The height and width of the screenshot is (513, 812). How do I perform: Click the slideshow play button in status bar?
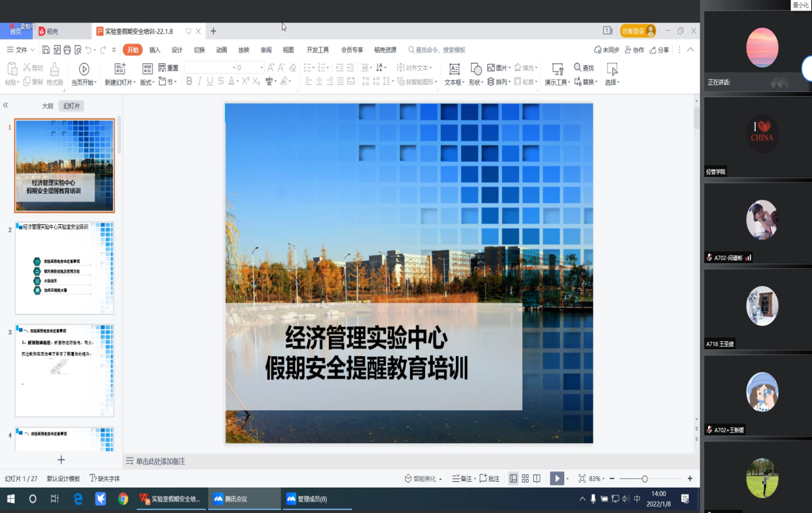click(x=557, y=478)
